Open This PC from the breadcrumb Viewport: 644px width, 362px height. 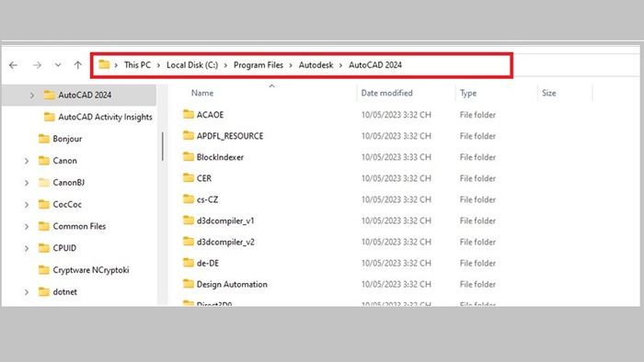[x=137, y=65]
